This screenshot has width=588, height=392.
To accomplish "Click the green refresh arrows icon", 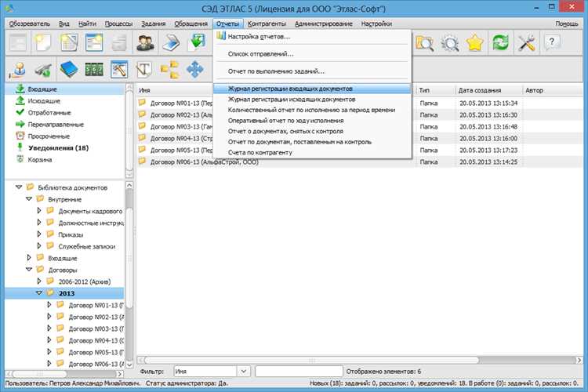I will point(500,43).
